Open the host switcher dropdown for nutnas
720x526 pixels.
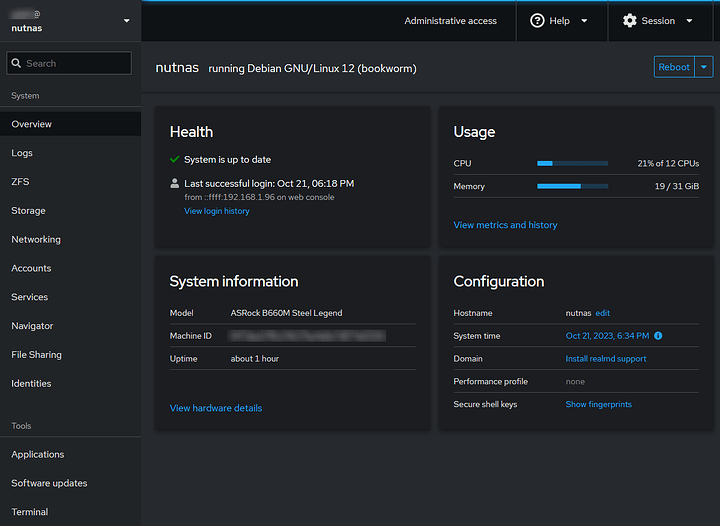126,21
